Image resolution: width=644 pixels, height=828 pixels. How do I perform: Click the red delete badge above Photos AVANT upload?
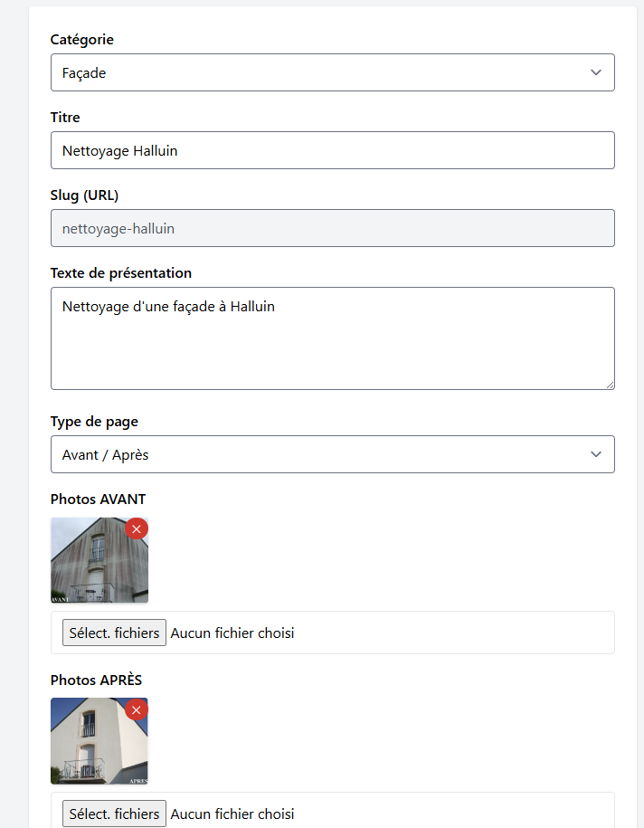click(x=137, y=528)
